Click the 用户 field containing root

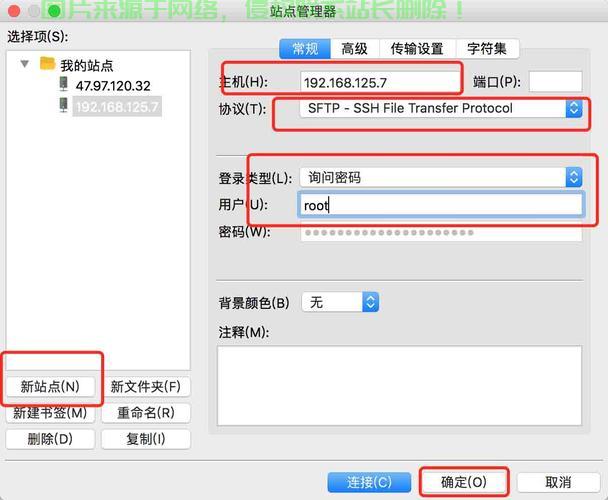(x=441, y=205)
